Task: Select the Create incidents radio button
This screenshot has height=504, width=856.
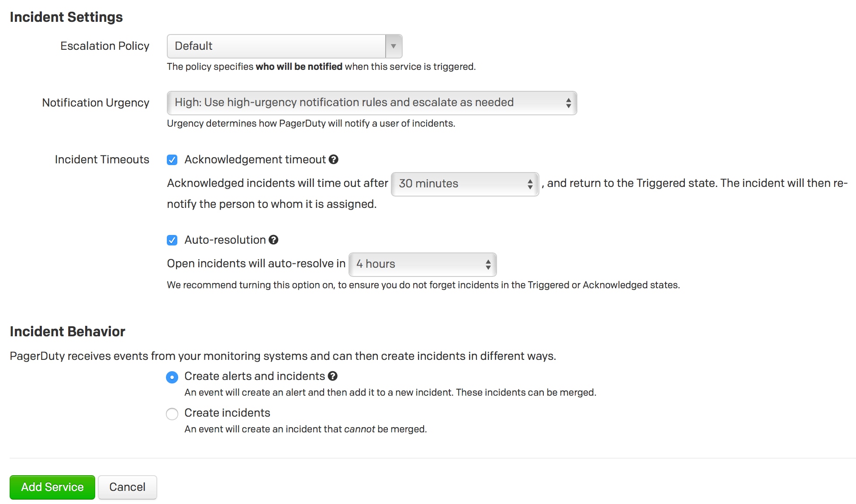Action: (172, 414)
